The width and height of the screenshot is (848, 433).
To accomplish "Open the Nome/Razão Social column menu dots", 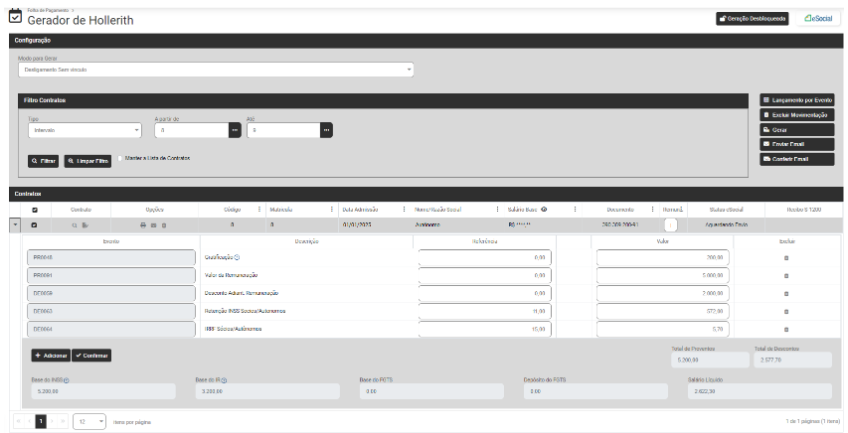I will click(x=498, y=210).
